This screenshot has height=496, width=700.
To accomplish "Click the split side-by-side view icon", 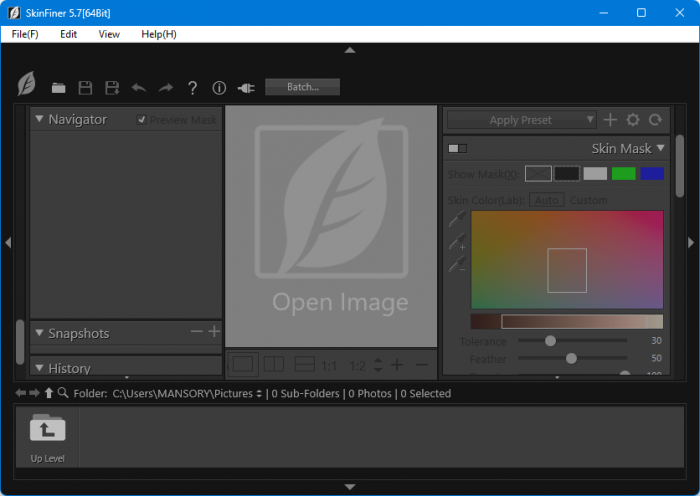I will pos(273,365).
